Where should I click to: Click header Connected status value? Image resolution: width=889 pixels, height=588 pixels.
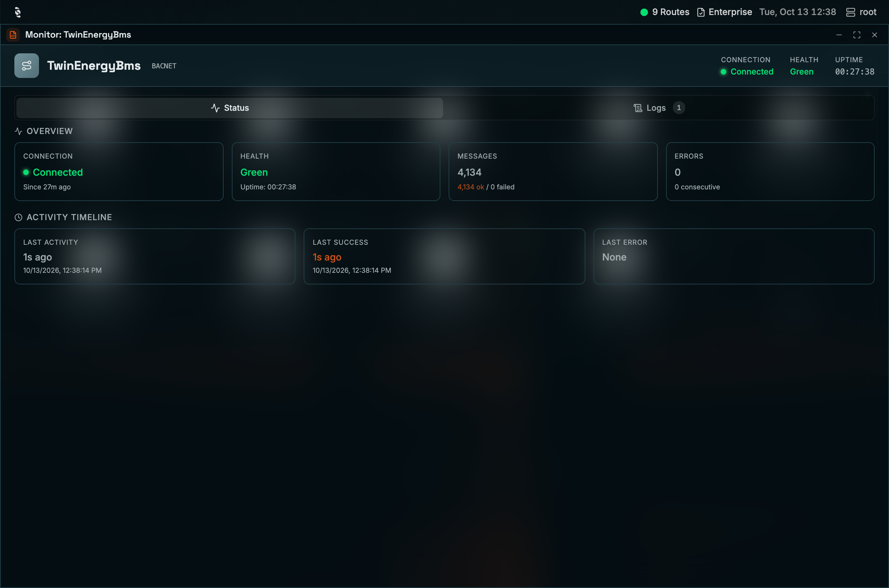pos(752,72)
